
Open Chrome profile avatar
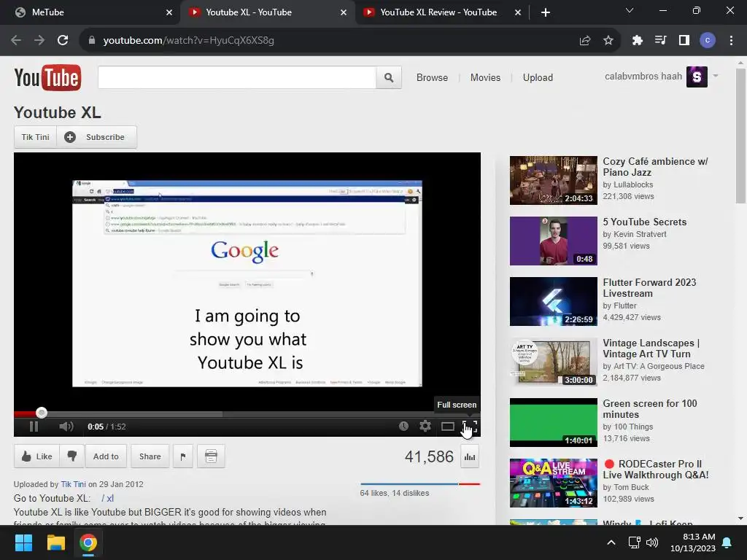point(708,41)
